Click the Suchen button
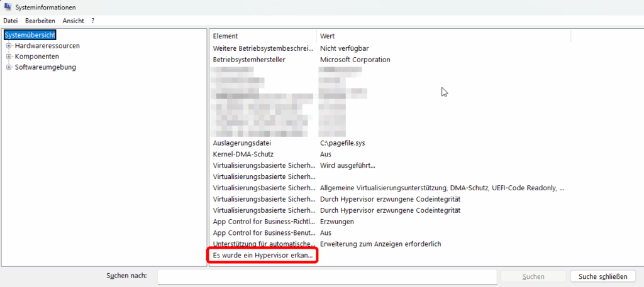The width and height of the screenshot is (644, 287). coord(533,276)
